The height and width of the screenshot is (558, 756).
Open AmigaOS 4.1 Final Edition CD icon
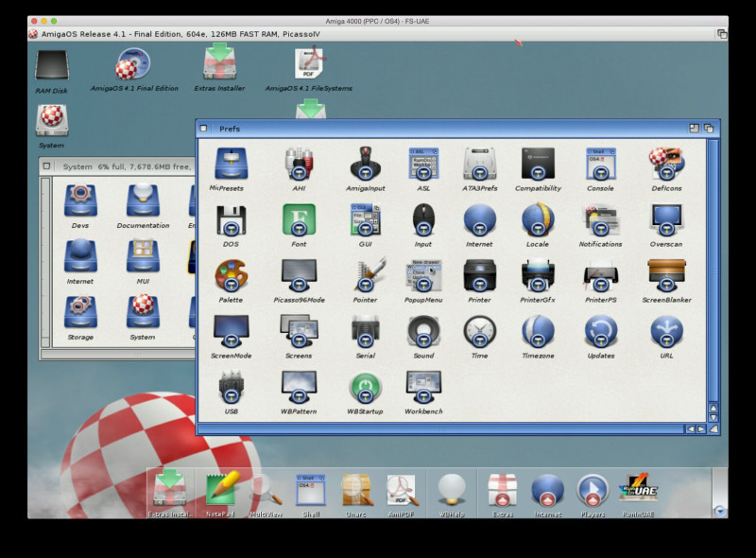tap(133, 63)
